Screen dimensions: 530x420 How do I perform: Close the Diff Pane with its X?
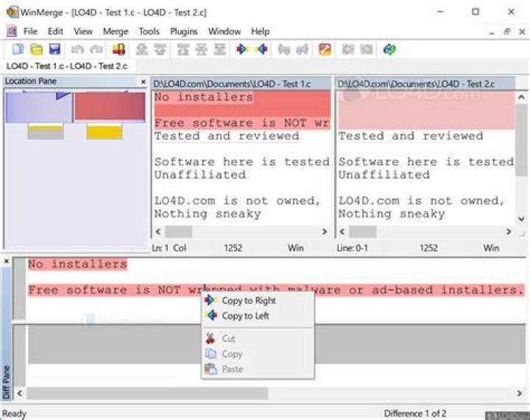pos(7,261)
